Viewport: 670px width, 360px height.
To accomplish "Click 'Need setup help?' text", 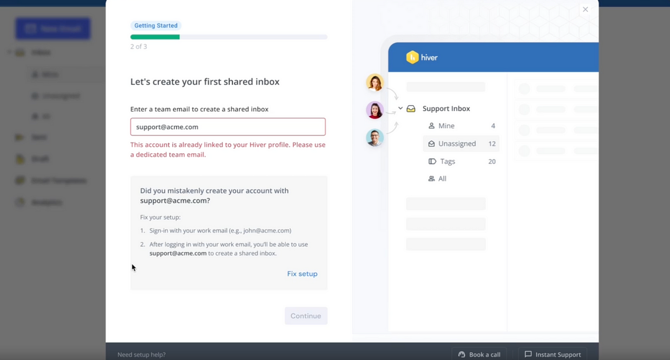I will coord(141,354).
